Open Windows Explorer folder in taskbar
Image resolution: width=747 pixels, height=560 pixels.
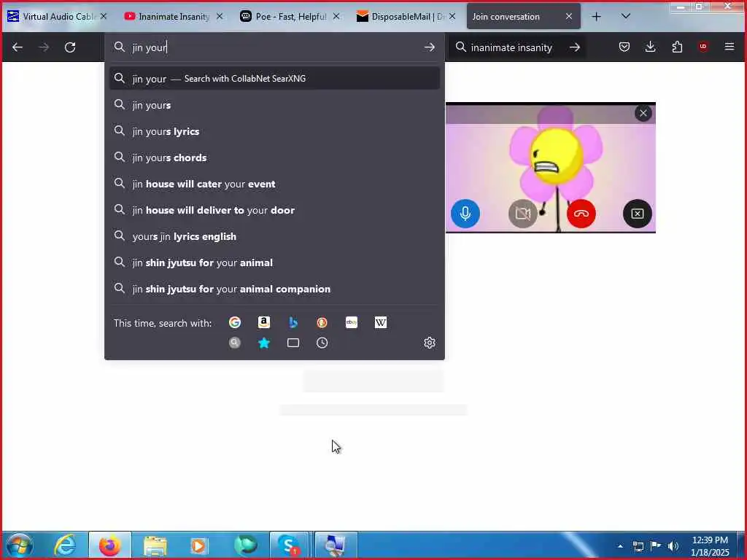pyautogui.click(x=155, y=545)
